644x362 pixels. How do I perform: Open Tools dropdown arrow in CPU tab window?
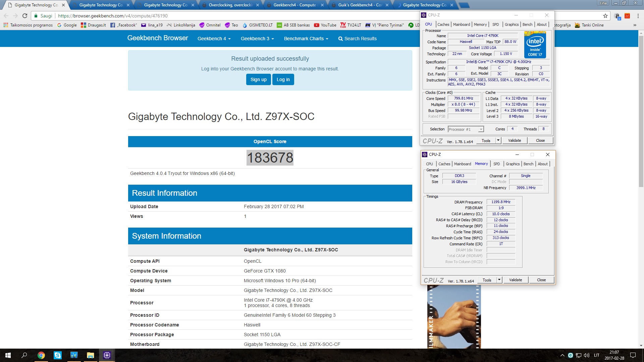pos(498,140)
